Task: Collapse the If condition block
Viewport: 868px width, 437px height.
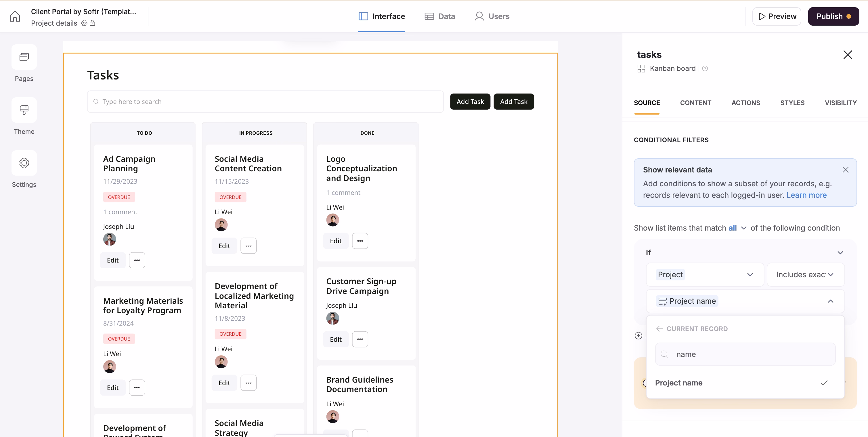Action: [x=840, y=252]
